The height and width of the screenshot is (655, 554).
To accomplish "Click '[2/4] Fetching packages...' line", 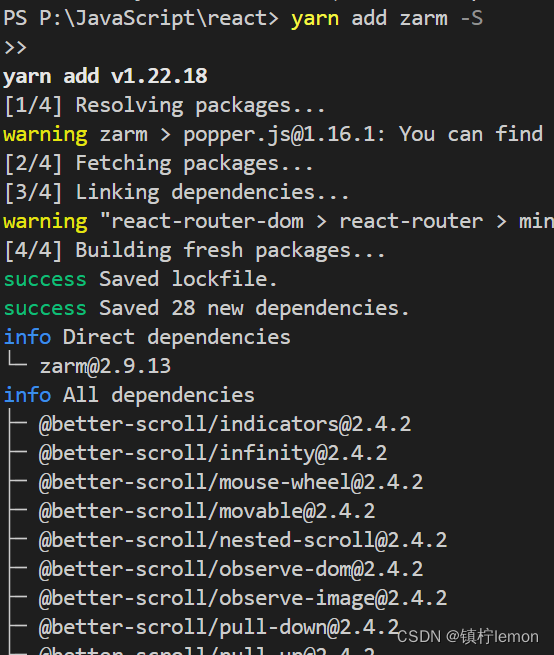I will pos(158,163).
